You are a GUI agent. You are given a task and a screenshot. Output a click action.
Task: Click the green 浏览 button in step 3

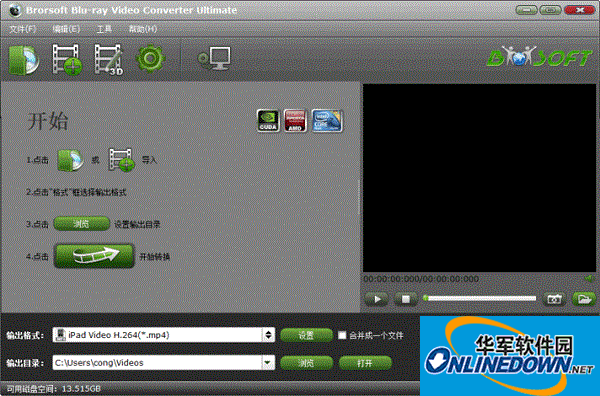point(82,224)
